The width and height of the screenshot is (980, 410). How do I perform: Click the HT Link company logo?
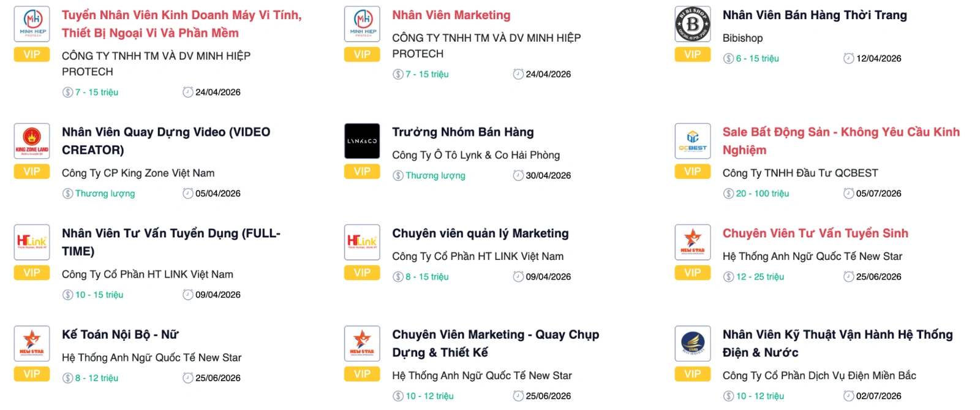(x=31, y=242)
